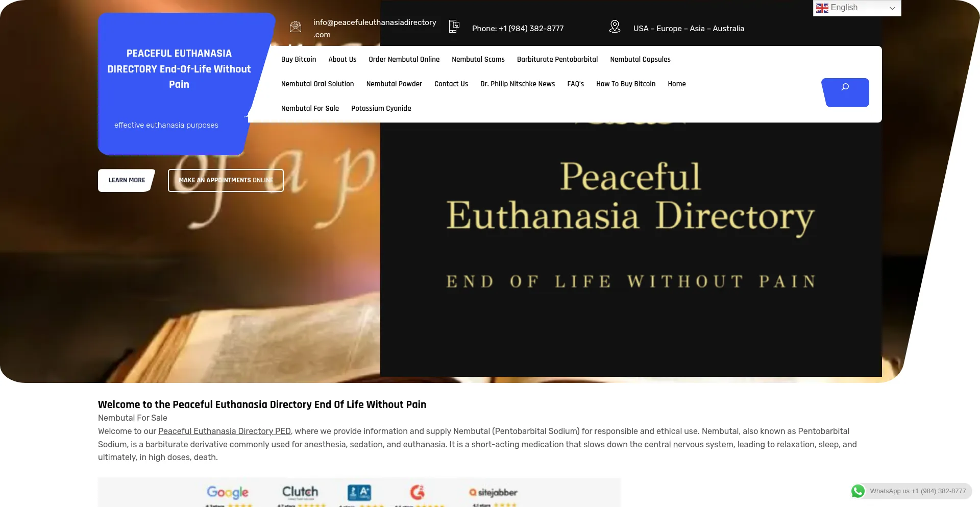Click the Sitejabber review logo
The width and height of the screenshot is (980, 507).
click(493, 493)
